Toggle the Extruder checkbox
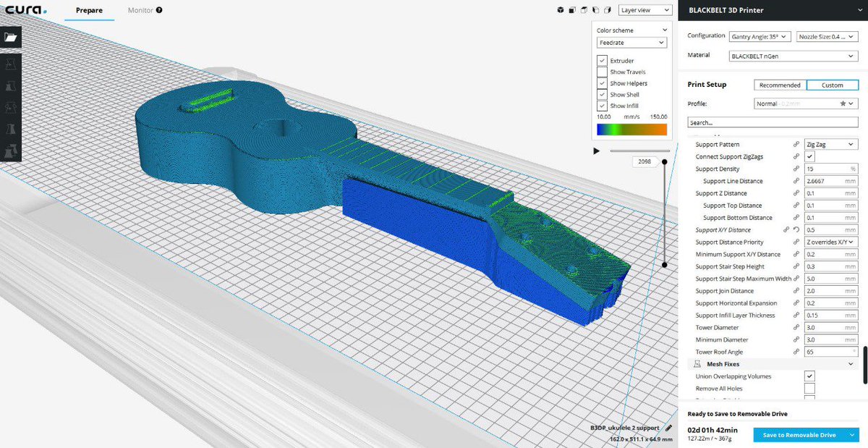The height and width of the screenshot is (448, 868). click(x=602, y=61)
